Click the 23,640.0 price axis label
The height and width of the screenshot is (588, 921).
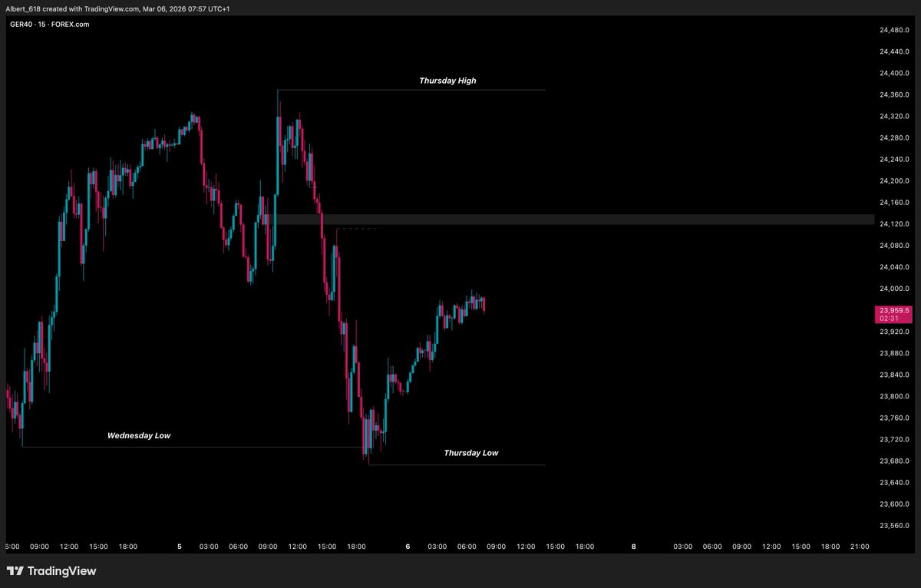(894, 482)
